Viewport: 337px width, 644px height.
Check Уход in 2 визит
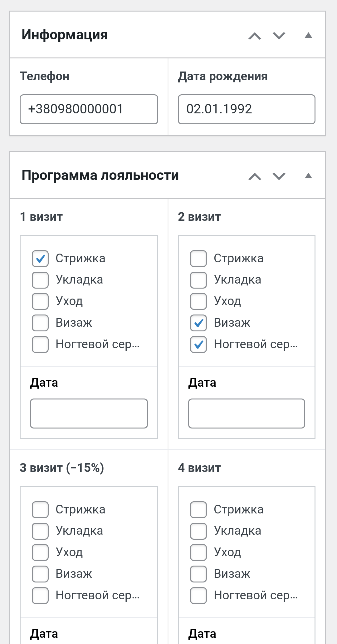(x=198, y=301)
